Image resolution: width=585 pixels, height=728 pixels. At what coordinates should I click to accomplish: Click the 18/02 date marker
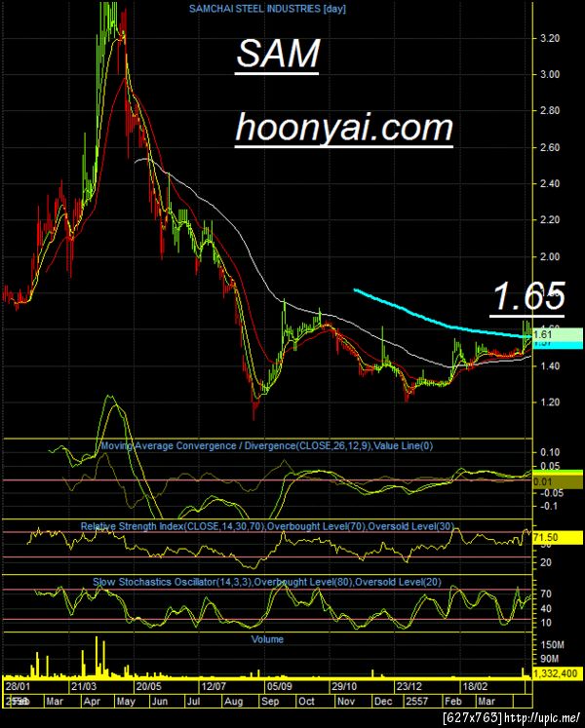(473, 686)
